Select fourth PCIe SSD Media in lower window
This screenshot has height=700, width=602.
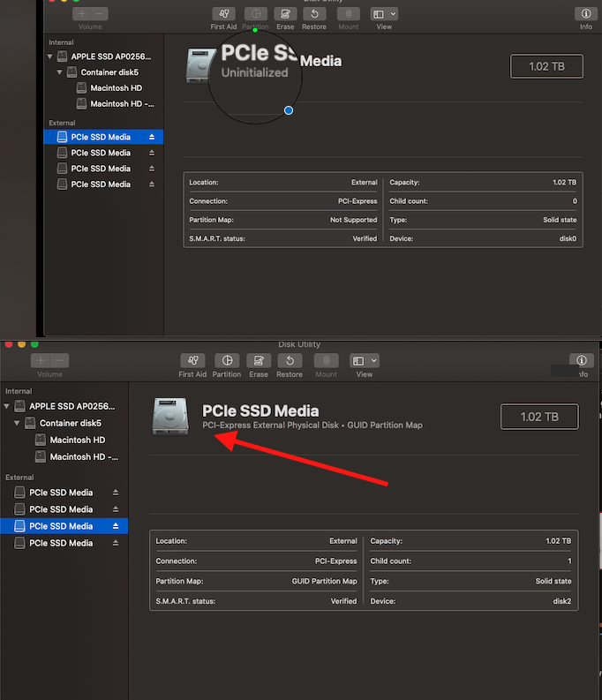(x=64, y=543)
